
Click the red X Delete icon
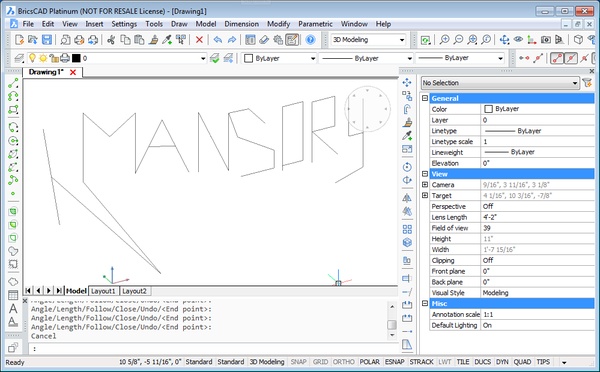(199, 40)
